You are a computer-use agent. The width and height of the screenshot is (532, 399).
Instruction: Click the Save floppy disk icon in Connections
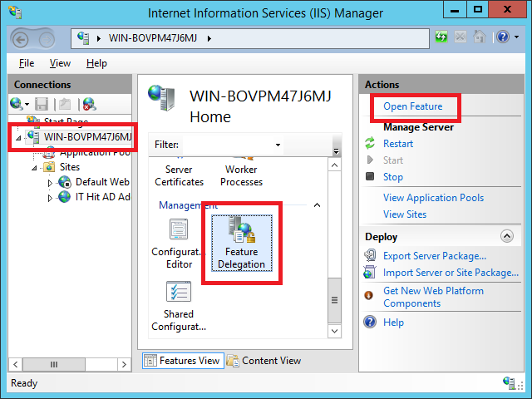point(42,104)
